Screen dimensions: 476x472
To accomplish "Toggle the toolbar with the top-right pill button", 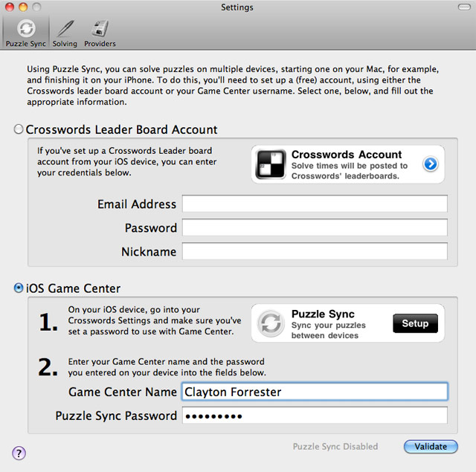I will coord(464,7).
